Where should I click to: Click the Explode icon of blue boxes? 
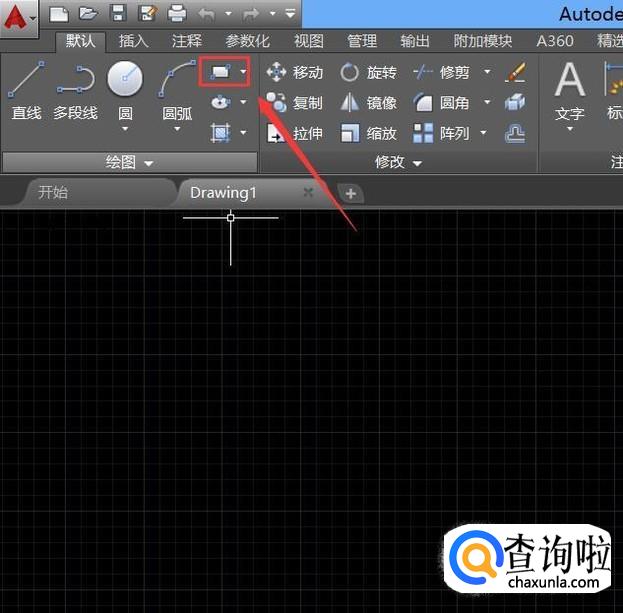pos(515,102)
